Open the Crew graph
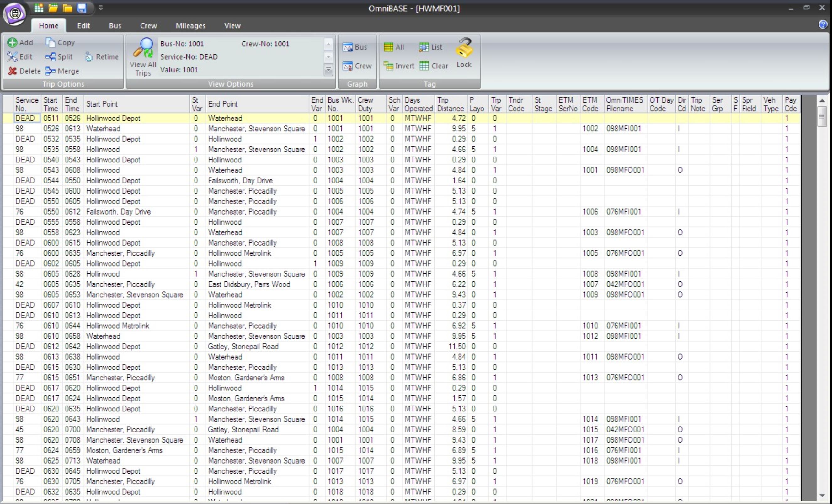Screen dimensions: 832x504 [357, 66]
